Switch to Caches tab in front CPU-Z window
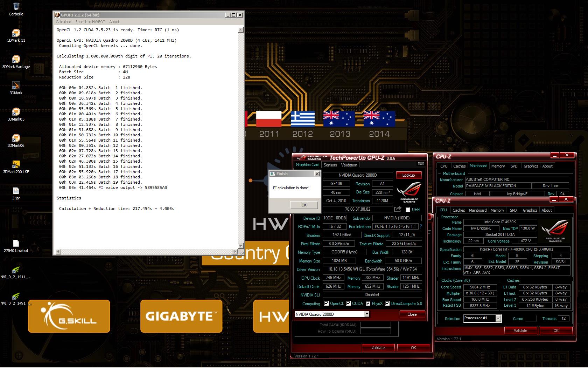 tap(458, 210)
